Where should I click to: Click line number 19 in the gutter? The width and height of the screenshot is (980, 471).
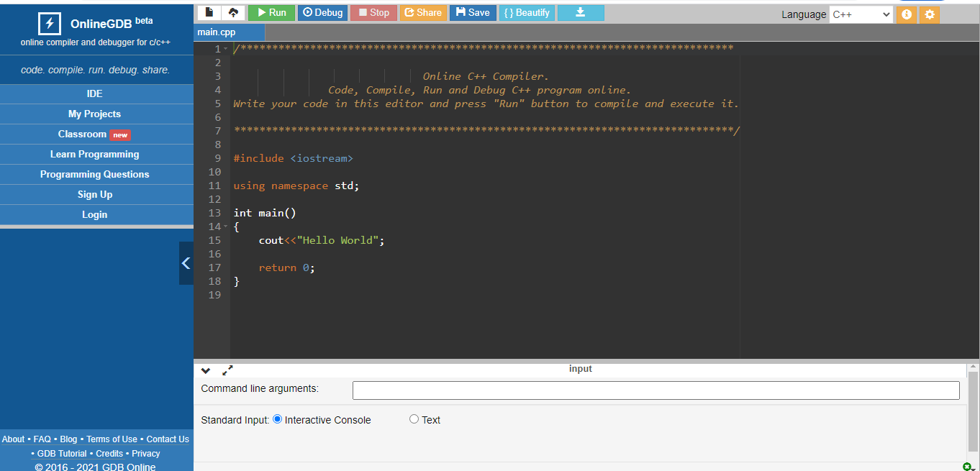214,295
